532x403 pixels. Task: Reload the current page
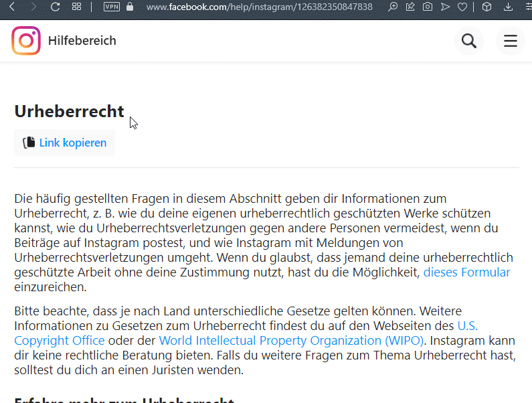pyautogui.click(x=55, y=7)
